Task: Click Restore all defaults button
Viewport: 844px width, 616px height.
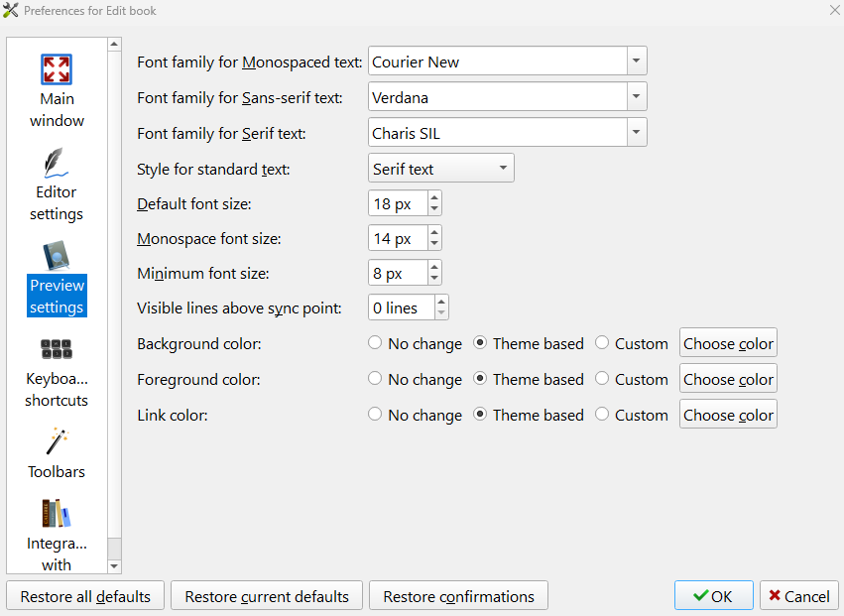Action: pos(85,596)
